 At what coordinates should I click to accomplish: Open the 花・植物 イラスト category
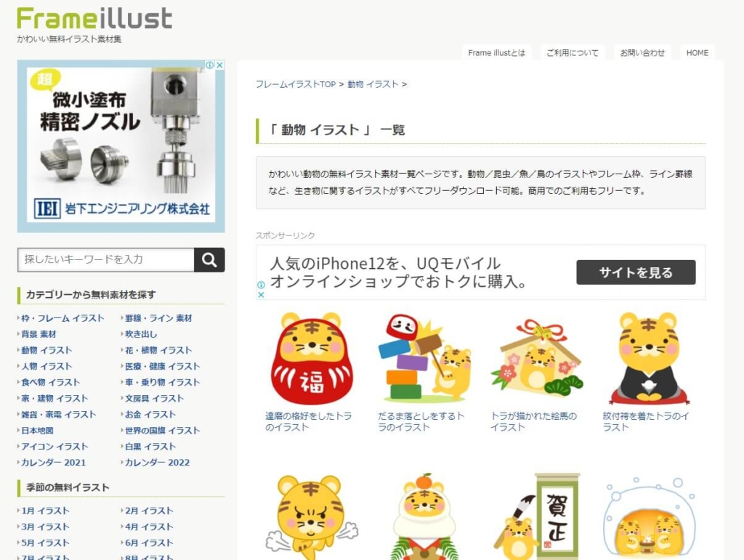(x=158, y=350)
